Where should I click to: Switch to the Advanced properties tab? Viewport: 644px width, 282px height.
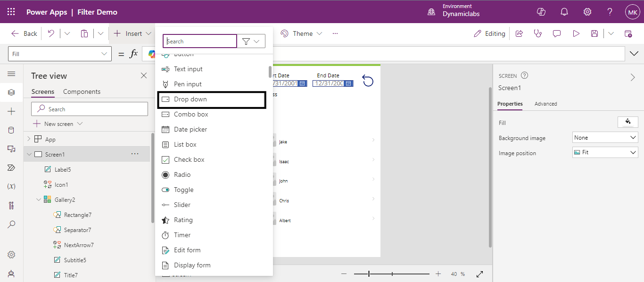point(545,104)
